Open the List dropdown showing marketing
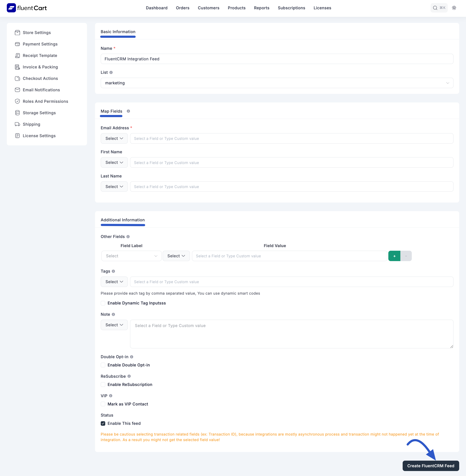Image resolution: width=466 pixels, height=476 pixels. pos(277,83)
